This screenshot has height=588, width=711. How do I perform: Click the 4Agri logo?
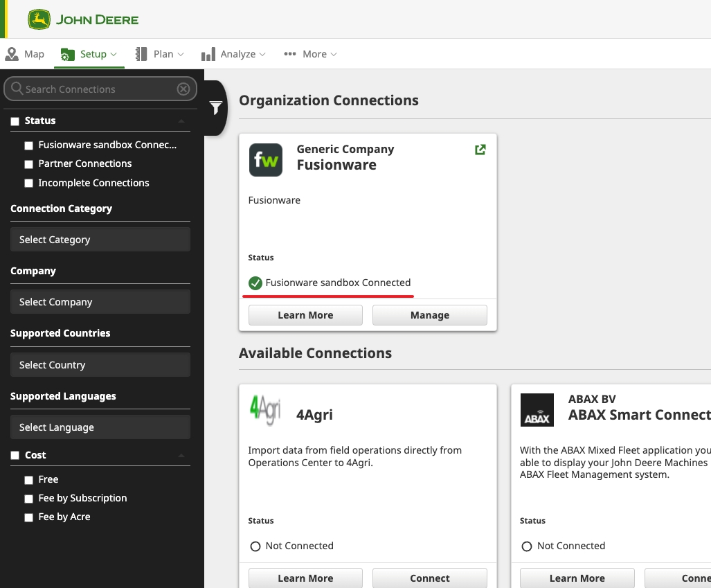[x=264, y=411]
